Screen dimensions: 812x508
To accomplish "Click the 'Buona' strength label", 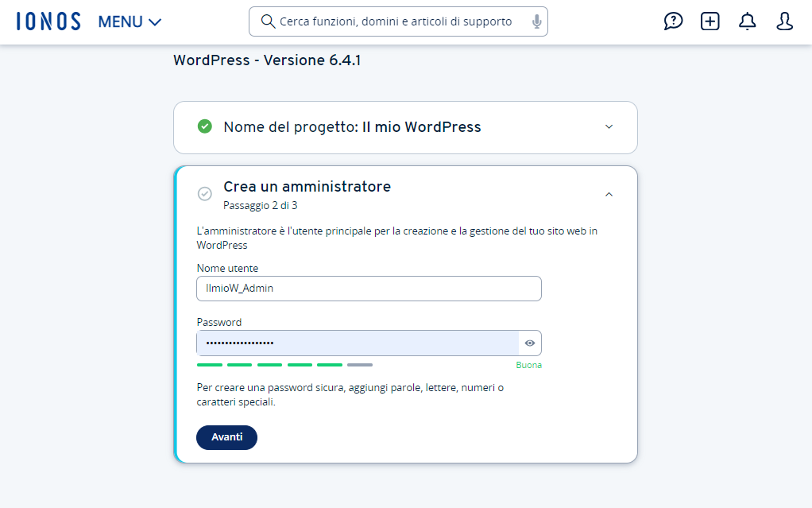I will 528,365.
